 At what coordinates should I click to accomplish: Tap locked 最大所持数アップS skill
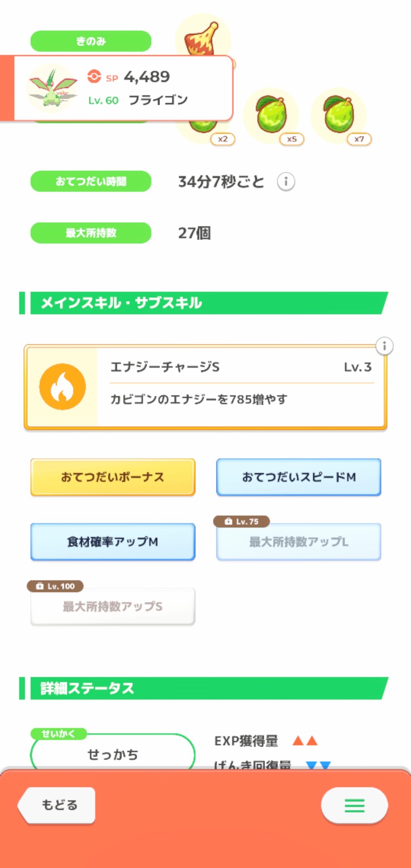[113, 606]
